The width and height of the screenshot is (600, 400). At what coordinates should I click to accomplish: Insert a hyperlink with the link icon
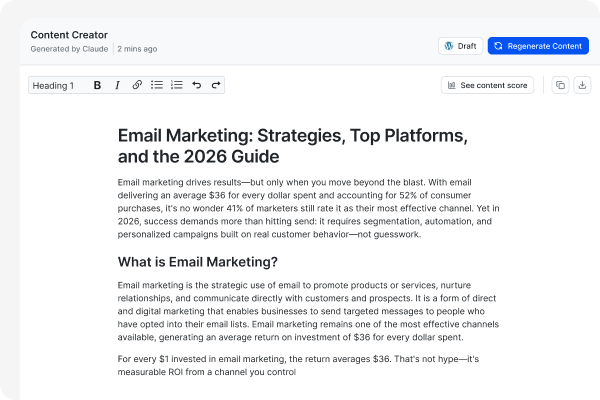(137, 86)
